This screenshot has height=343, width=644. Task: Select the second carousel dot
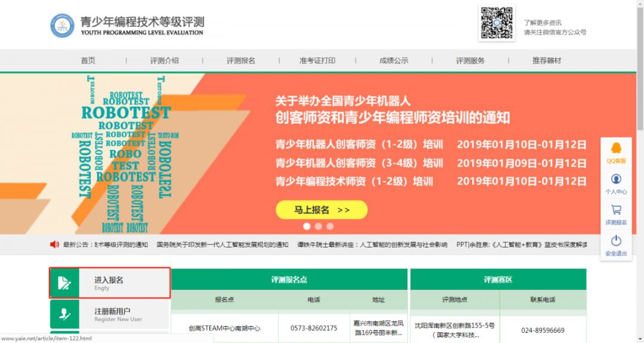(318, 226)
